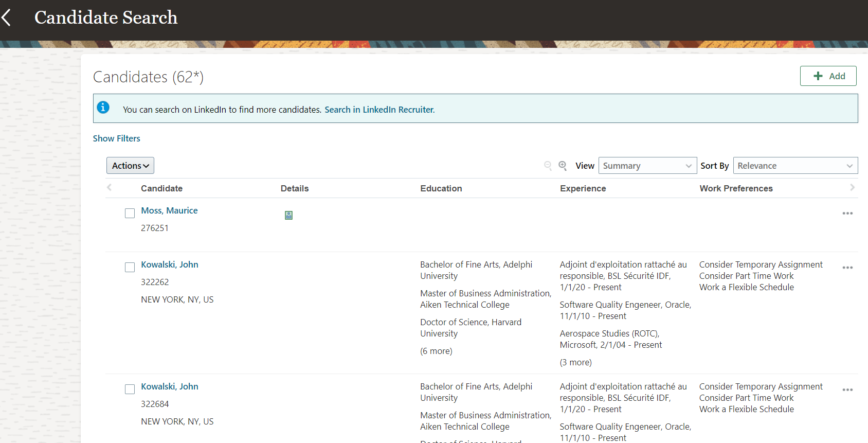Click the Education column header
The height and width of the screenshot is (443, 868).
click(441, 188)
